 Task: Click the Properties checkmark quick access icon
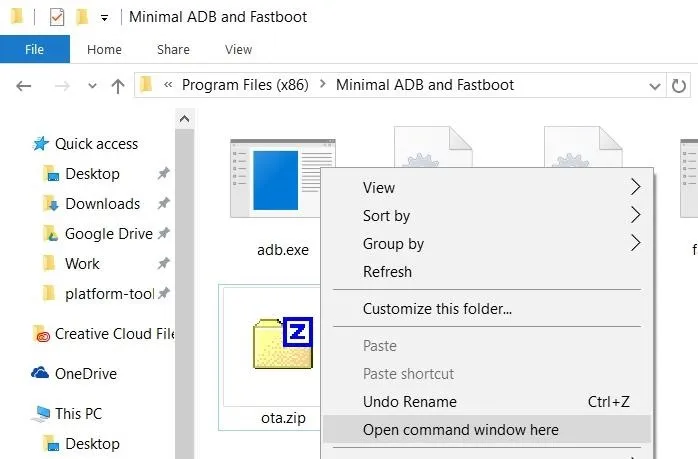tap(57, 17)
